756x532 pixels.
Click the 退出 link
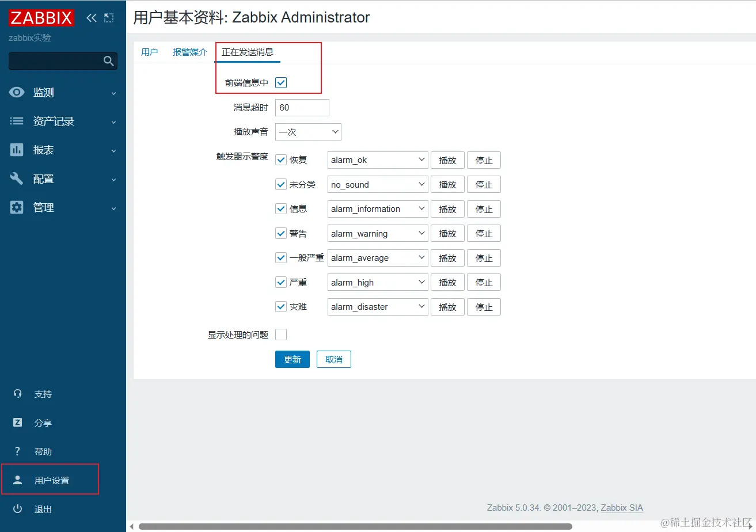tap(43, 510)
